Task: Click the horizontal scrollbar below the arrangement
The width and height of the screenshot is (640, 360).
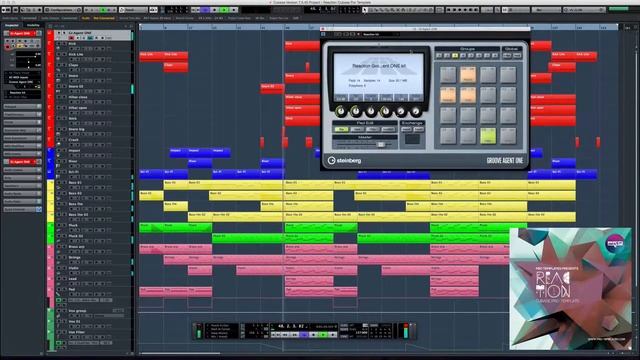Action: point(180,353)
